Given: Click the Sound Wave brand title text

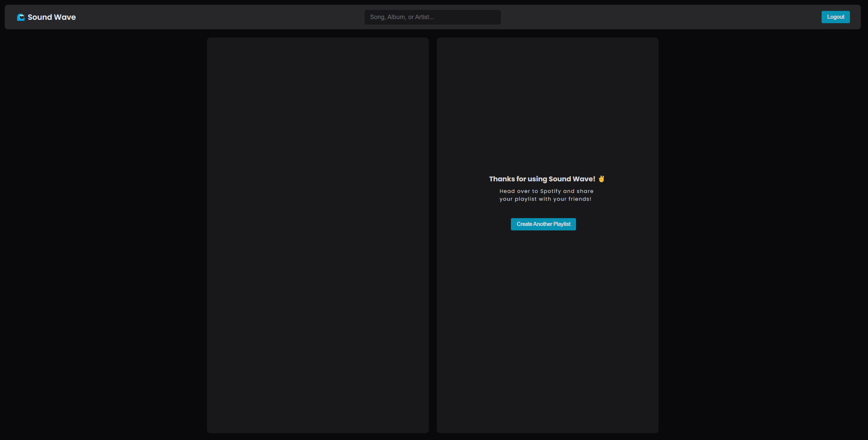Looking at the screenshot, I should (x=52, y=17).
